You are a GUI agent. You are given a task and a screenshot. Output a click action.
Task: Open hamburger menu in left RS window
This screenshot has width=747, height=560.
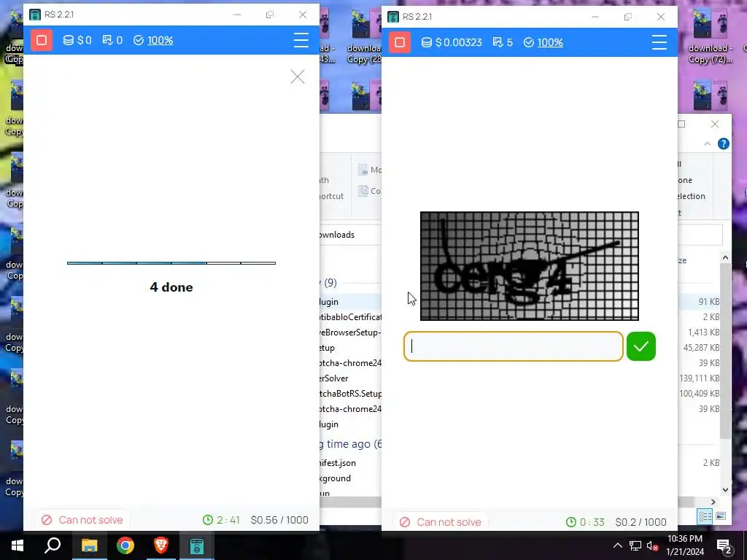(x=301, y=40)
